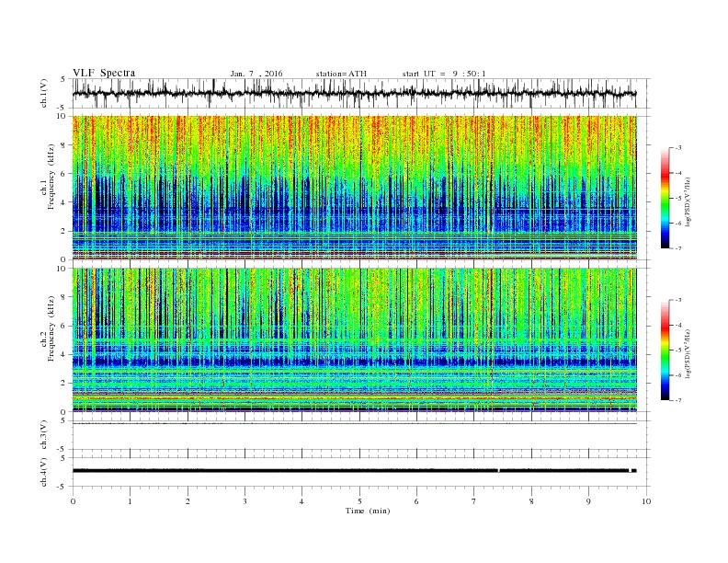
Task: Click the ch.1 spectrogram color bar
Action: pyautogui.click(x=665, y=199)
